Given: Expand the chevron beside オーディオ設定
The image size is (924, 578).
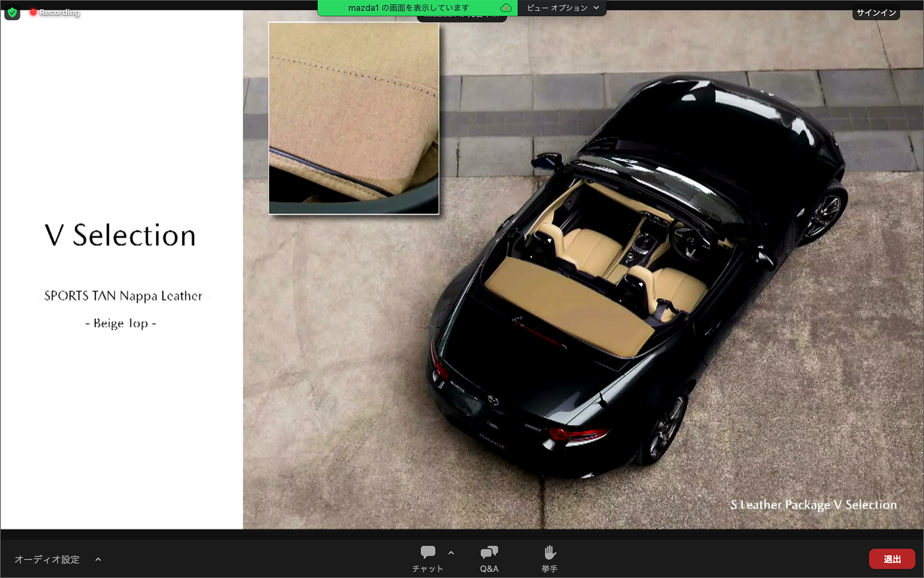Looking at the screenshot, I should click(98, 559).
